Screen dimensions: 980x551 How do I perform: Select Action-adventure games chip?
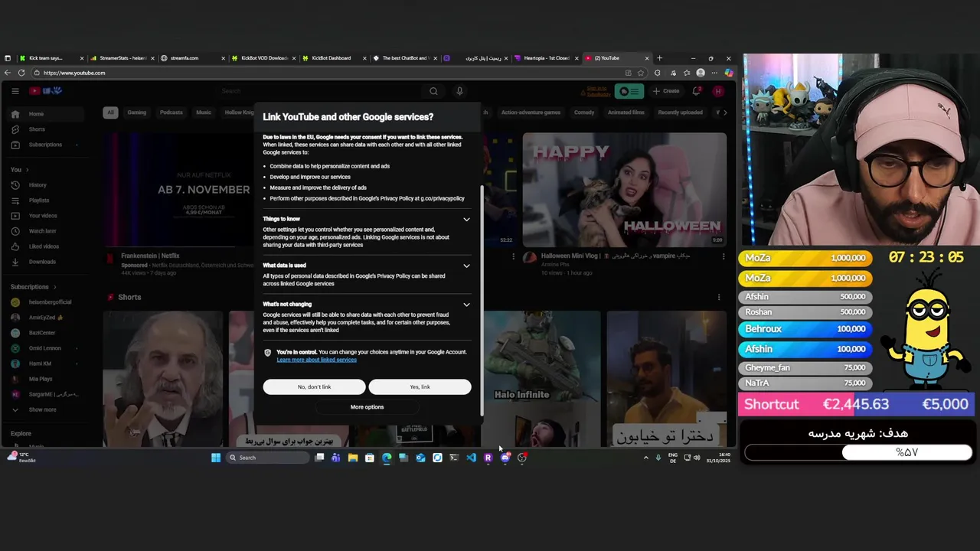(531, 112)
